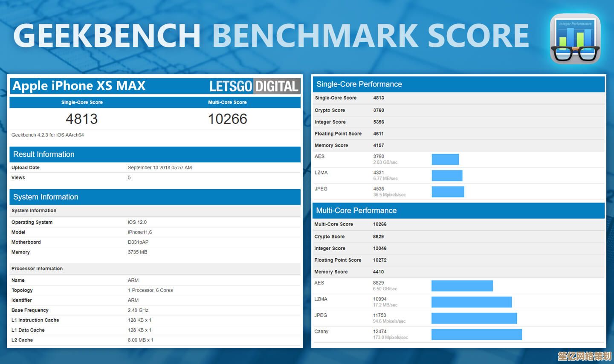Select the Multi-Core Score column heading

[x=227, y=102]
